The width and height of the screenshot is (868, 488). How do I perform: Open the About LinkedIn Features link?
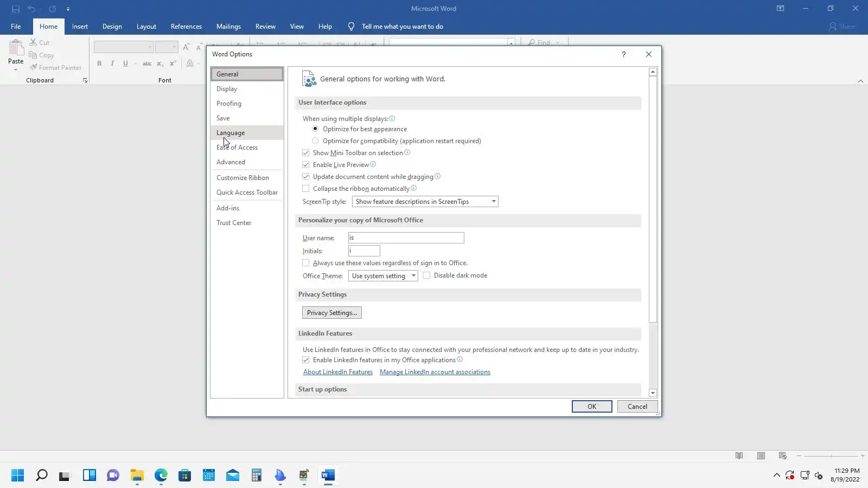338,372
